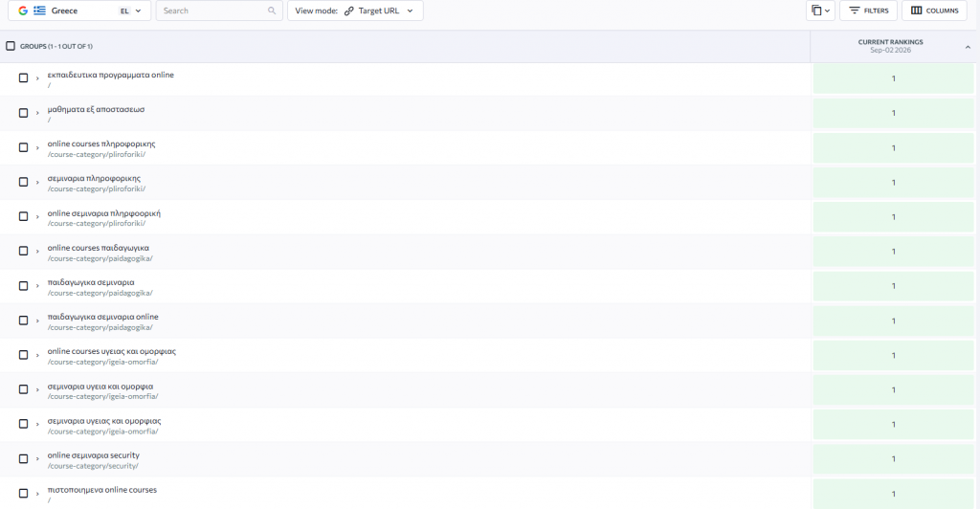
Task: Expand the μαθηματα εξ αποστασεωσ row
Action: coord(37,113)
